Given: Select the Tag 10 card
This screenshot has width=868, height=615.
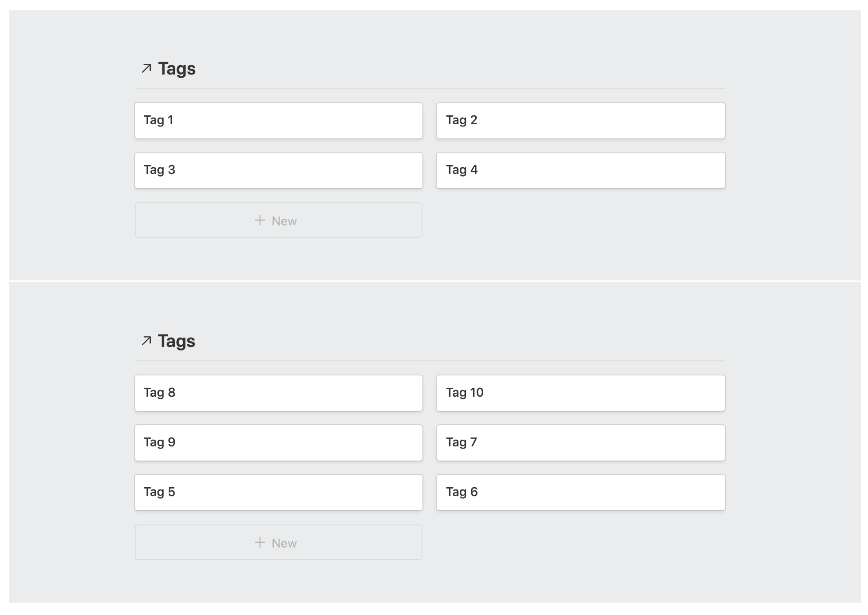Looking at the screenshot, I should click(580, 393).
